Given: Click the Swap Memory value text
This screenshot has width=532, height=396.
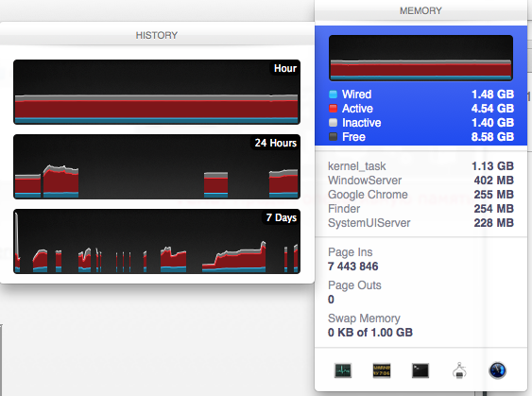Looking at the screenshot, I should click(x=370, y=333).
